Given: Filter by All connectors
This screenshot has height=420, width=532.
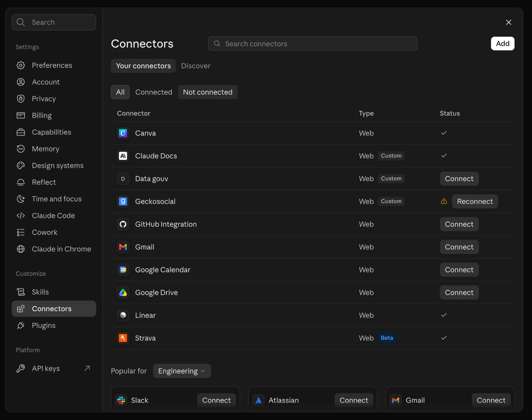Looking at the screenshot, I should (x=120, y=92).
